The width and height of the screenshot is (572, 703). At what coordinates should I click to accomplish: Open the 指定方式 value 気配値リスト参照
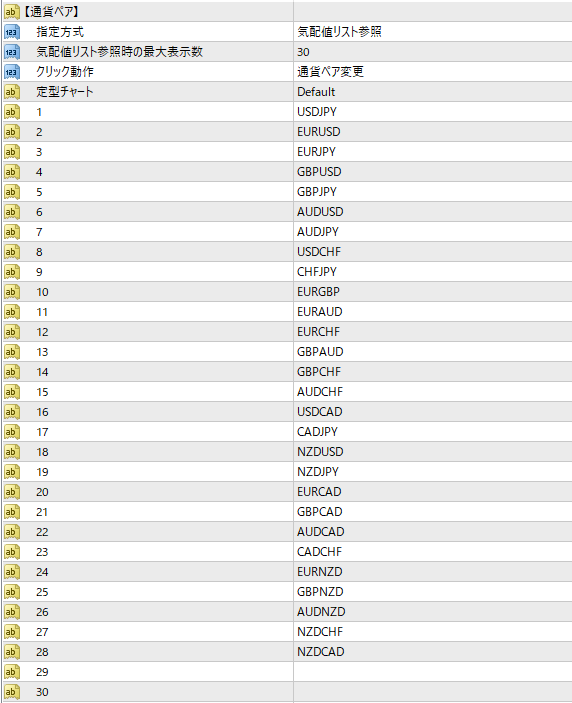[339, 32]
